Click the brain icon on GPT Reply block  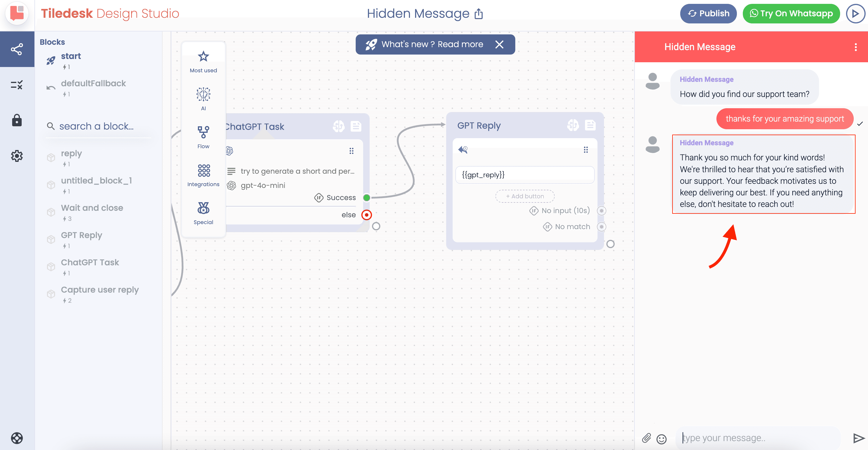573,125
